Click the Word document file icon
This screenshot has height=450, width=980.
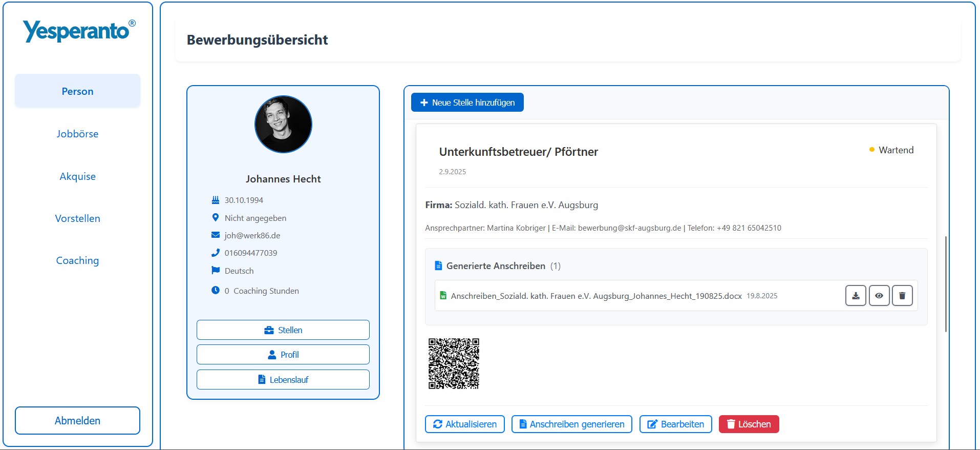click(443, 296)
